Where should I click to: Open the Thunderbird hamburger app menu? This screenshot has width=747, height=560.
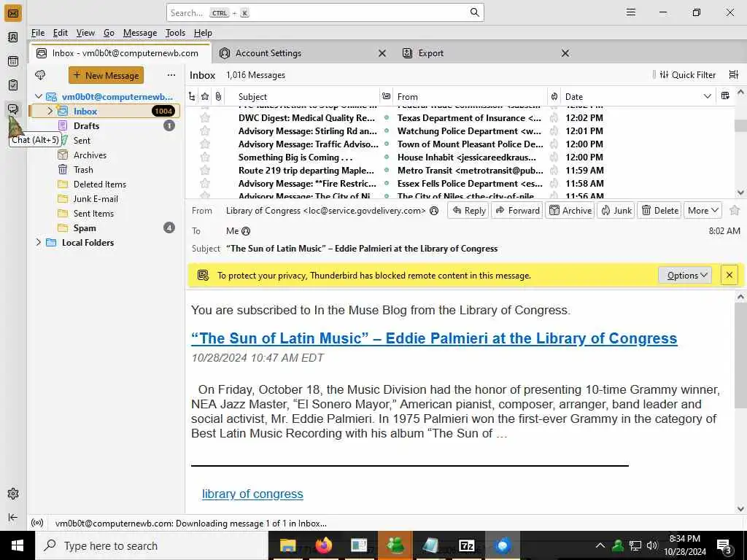631,12
